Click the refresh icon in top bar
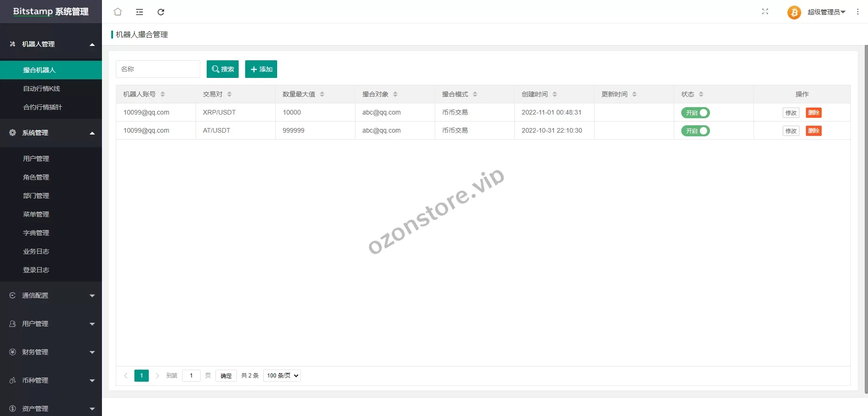This screenshot has height=416, width=868. [x=161, y=12]
